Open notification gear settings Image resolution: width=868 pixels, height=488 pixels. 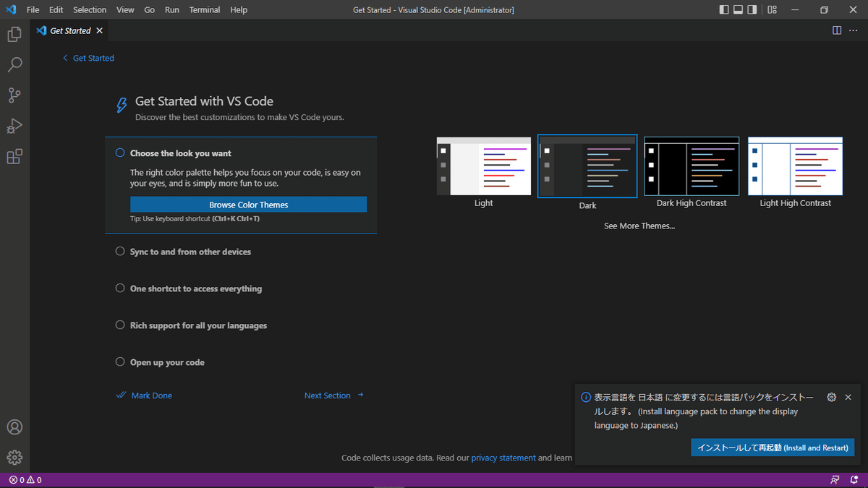[832, 397]
